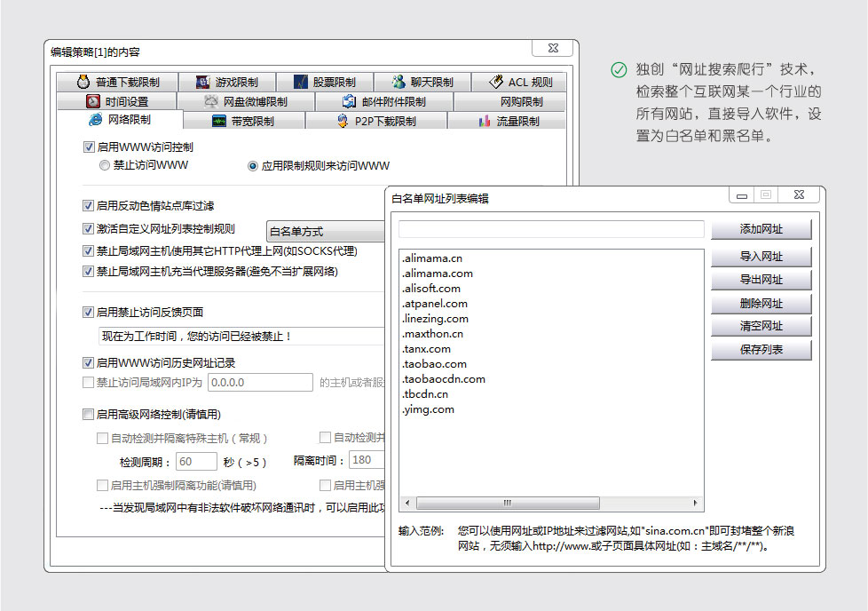Select the 聊天限制 icon tab
868x611 pixels.
coord(398,82)
